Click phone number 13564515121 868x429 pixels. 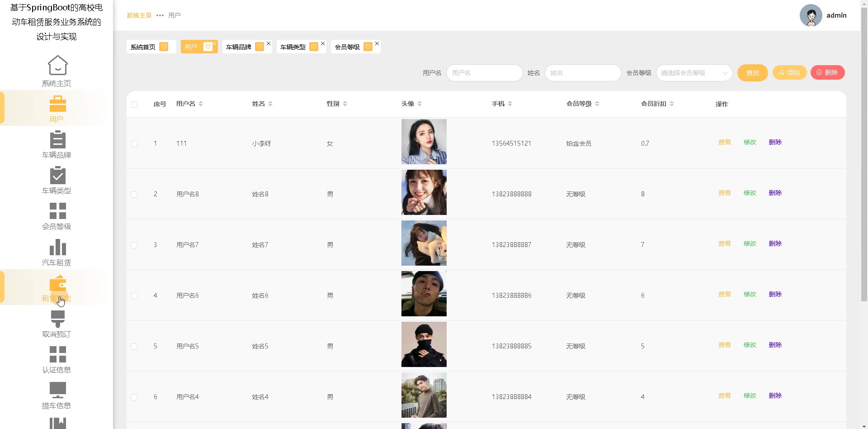(x=511, y=143)
